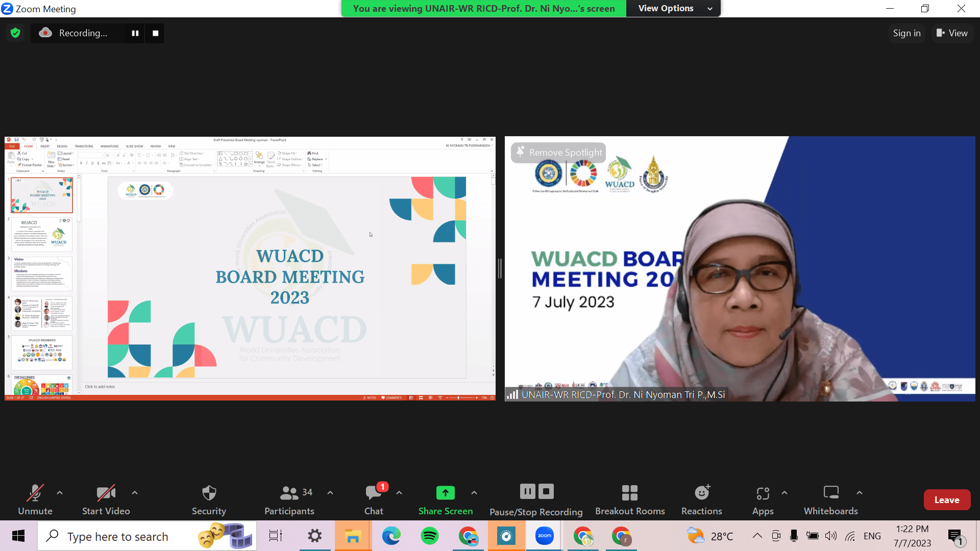Open Whiteboards
980x551 pixels.
point(830,499)
